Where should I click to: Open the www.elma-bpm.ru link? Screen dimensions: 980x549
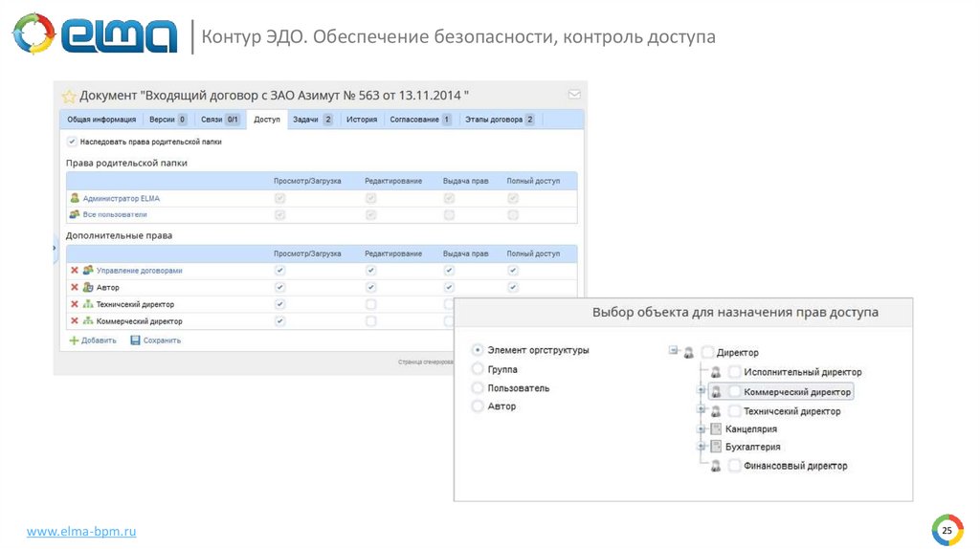pyautogui.click(x=80, y=530)
